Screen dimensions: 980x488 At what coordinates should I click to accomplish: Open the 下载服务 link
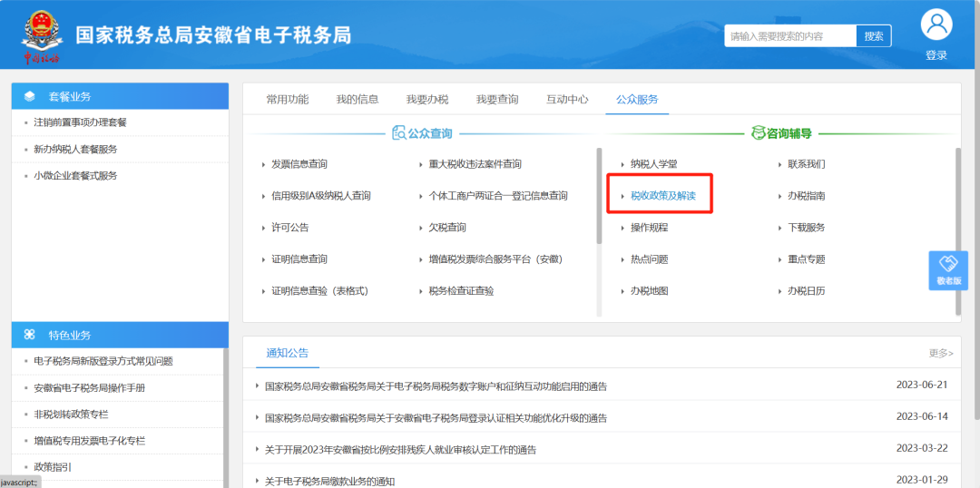pos(807,228)
